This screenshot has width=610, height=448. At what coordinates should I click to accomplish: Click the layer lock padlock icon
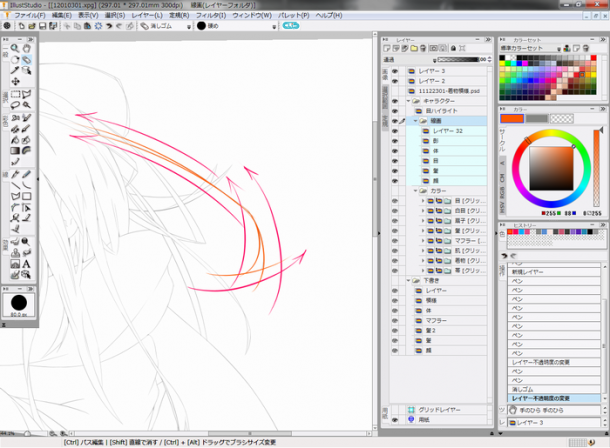point(453,48)
